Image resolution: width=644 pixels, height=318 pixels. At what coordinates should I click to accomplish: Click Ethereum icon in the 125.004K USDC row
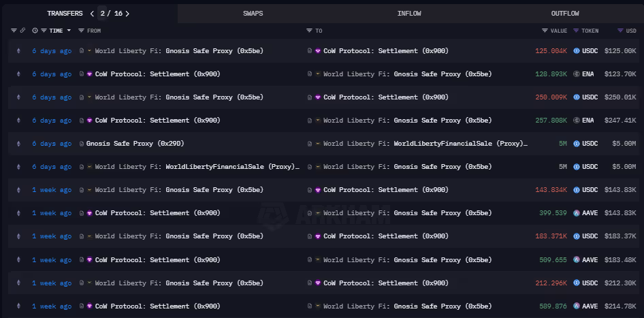[x=18, y=51]
